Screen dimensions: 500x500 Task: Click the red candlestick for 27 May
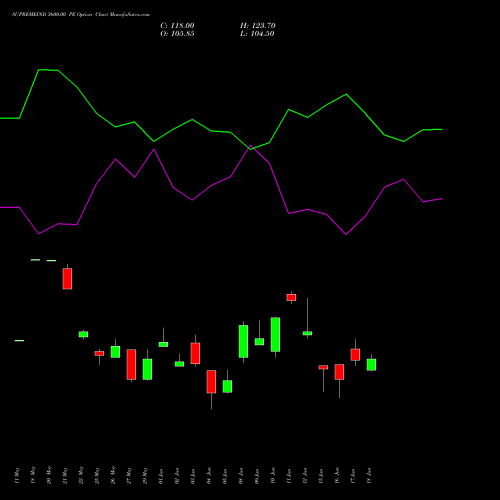click(131, 364)
